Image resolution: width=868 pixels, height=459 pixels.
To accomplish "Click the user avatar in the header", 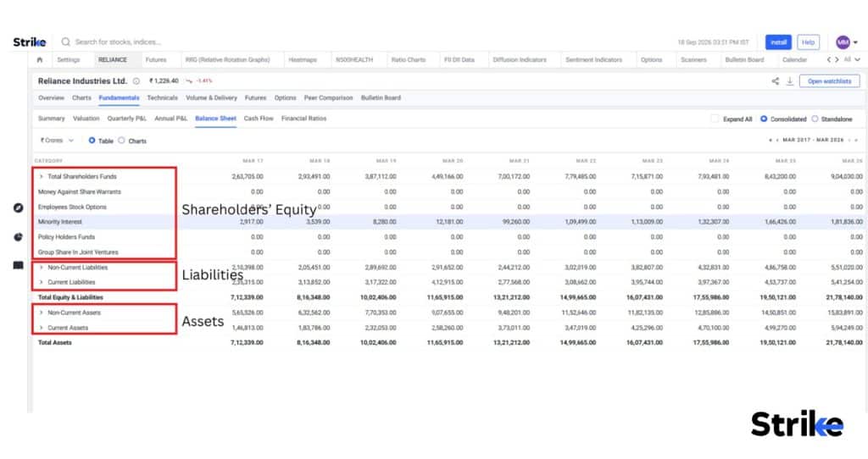I will 843,42.
